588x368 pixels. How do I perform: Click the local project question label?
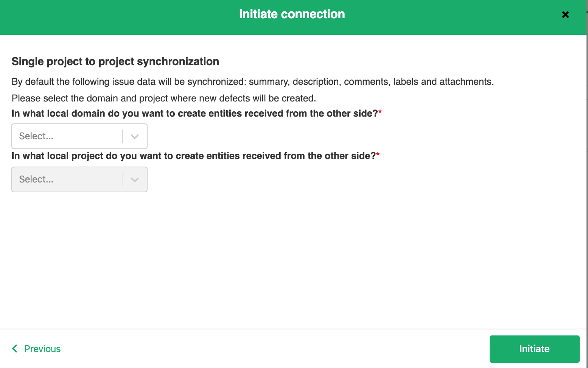pyautogui.click(x=193, y=156)
